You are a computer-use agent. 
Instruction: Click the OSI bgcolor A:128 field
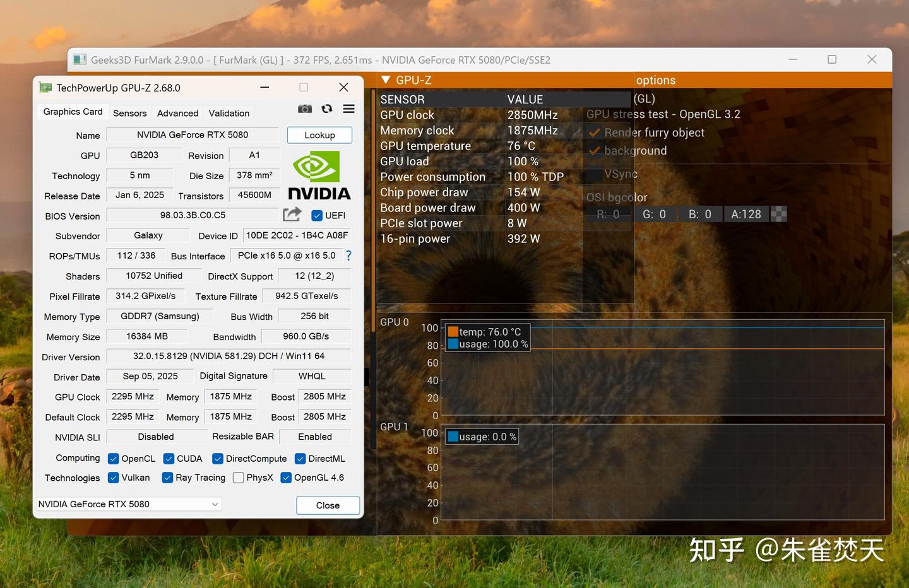746,215
